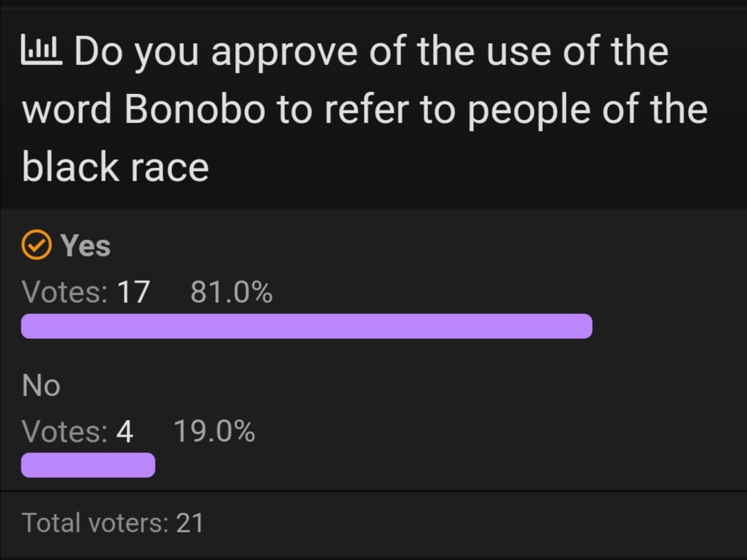Click the word Bonobo in the title
Viewport: 747px width, 560px height.
pos(194,109)
